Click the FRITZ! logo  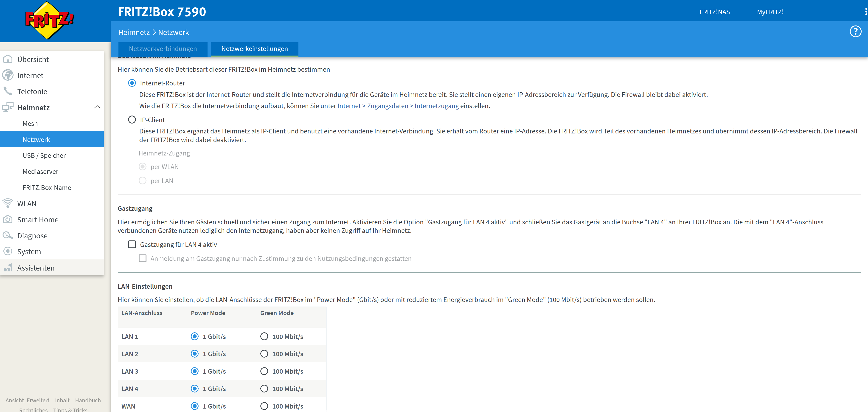click(x=50, y=21)
